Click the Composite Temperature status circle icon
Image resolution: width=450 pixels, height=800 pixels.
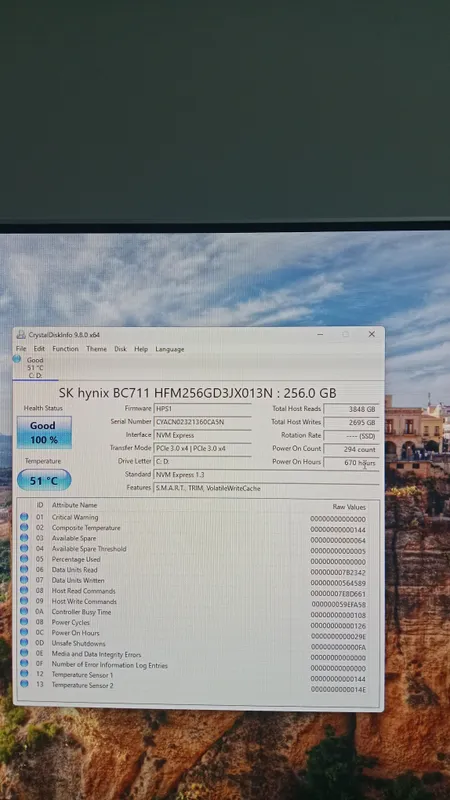coord(24,528)
